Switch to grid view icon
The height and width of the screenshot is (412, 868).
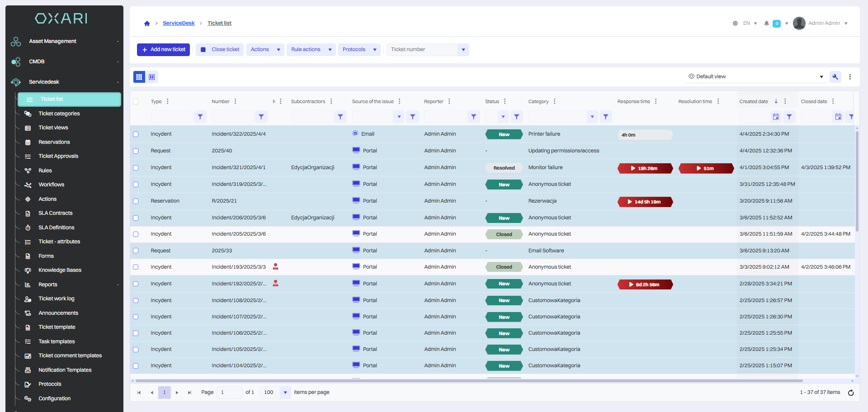coord(139,77)
